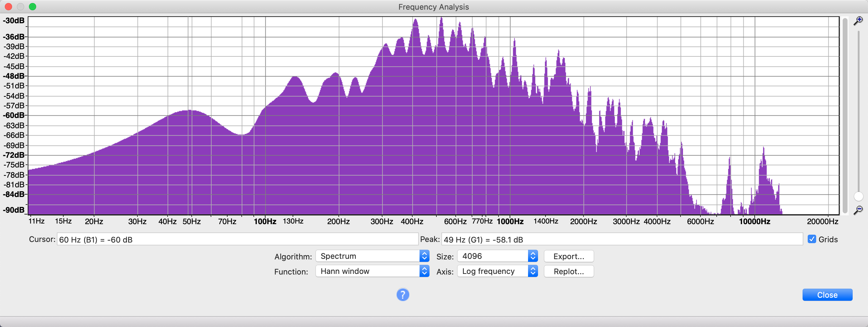The image size is (868, 327).
Task: Open the Axis dropdown showing Log frequency
Action: coord(497,271)
